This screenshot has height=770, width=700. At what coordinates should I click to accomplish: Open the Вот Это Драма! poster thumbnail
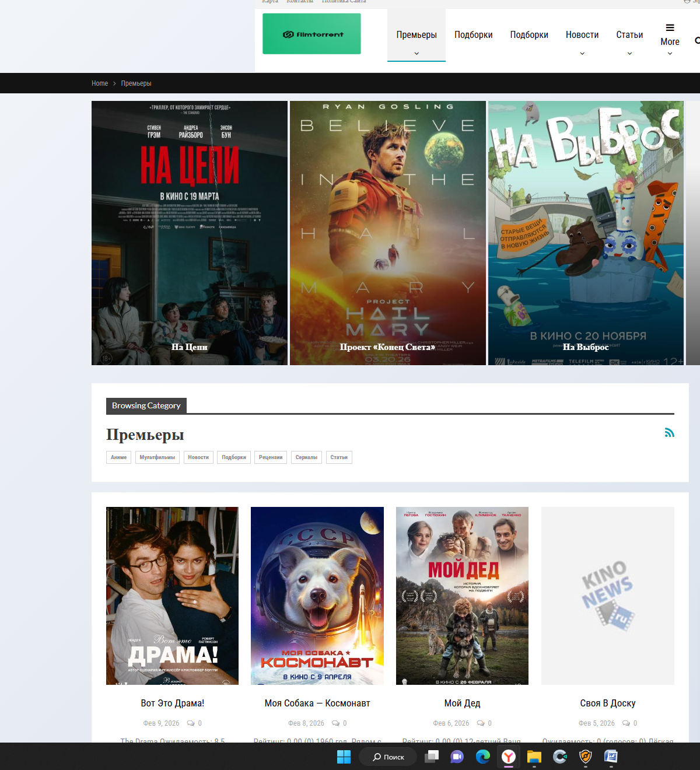(172, 596)
